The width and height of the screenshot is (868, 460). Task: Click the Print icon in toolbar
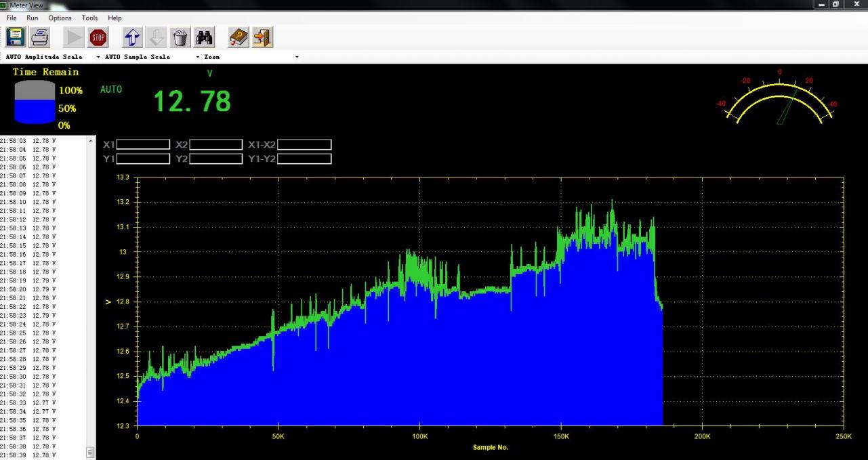[40, 37]
